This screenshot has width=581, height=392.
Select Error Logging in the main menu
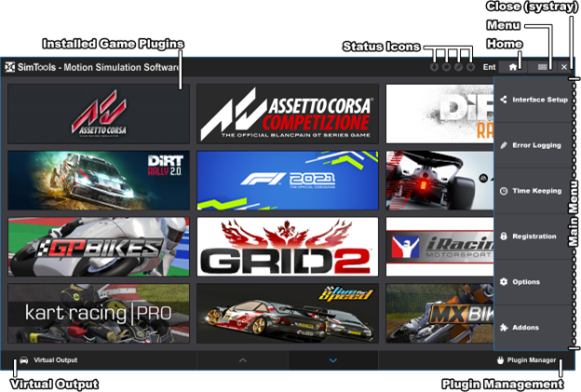tap(533, 145)
